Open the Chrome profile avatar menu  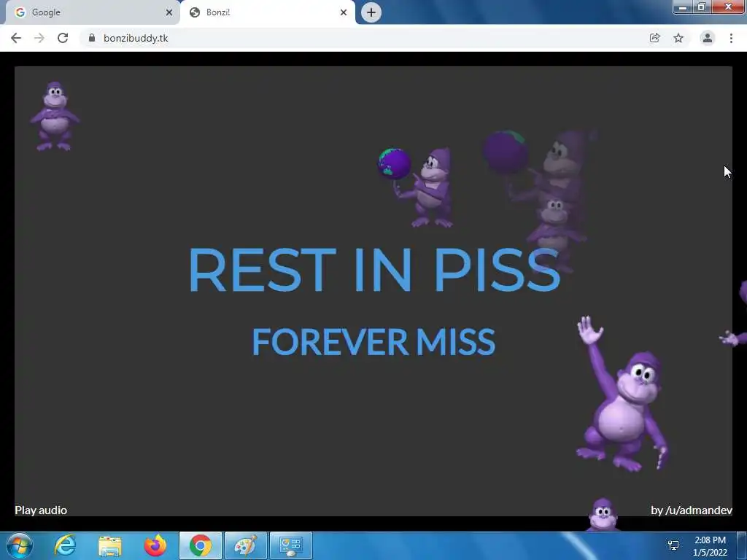pyautogui.click(x=708, y=38)
